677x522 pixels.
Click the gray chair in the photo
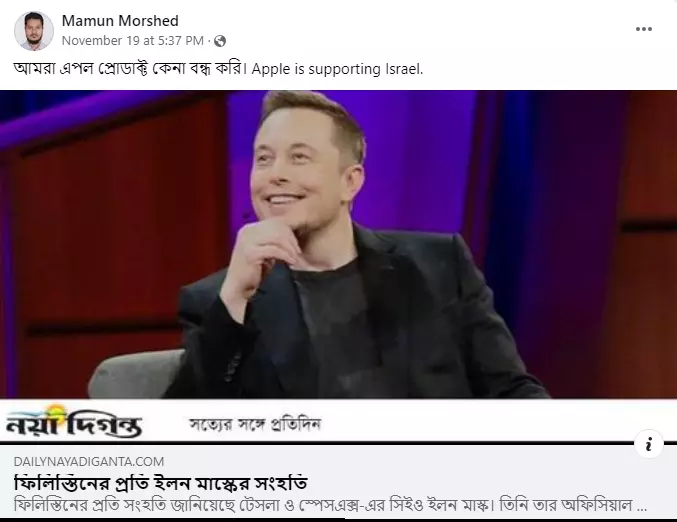click(136, 373)
